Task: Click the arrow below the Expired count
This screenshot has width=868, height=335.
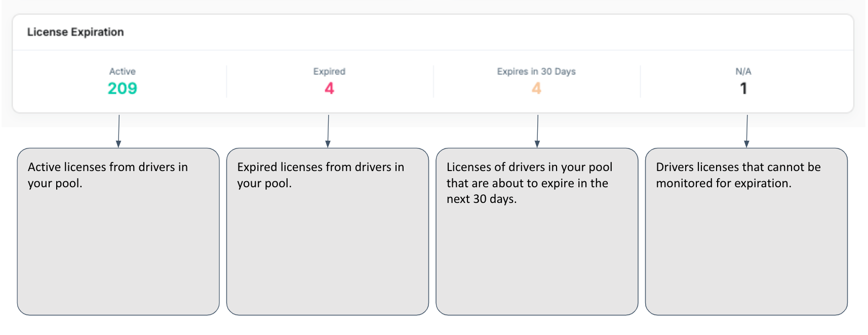Action: [x=328, y=131]
